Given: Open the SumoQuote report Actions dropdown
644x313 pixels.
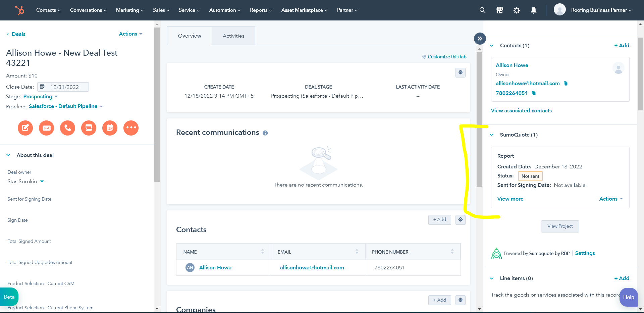Looking at the screenshot, I should (611, 199).
